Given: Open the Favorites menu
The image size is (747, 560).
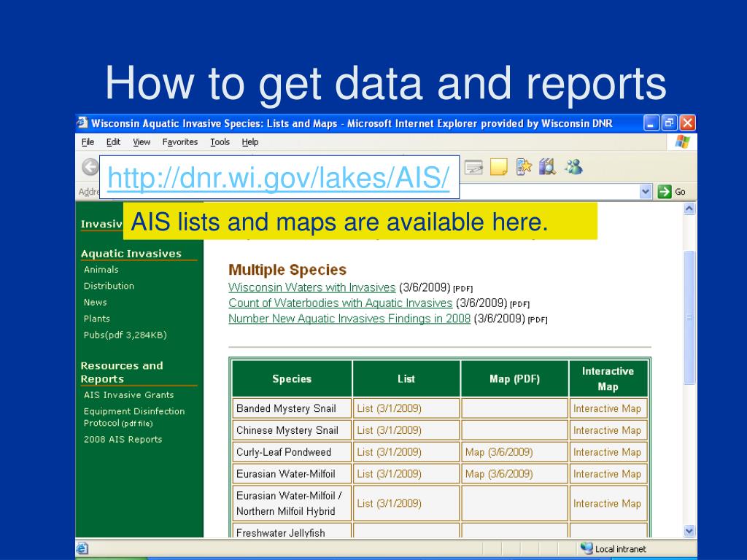Looking at the screenshot, I should click(x=179, y=142).
